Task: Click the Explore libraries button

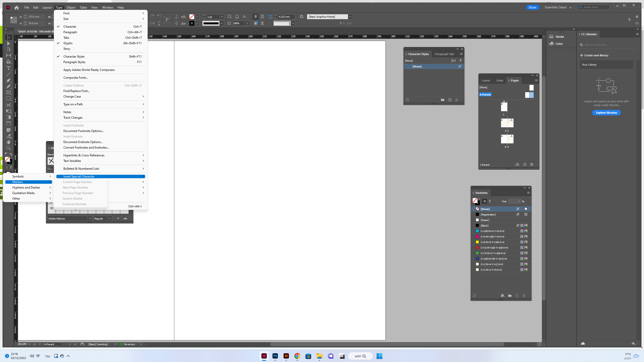Action: pos(606,113)
